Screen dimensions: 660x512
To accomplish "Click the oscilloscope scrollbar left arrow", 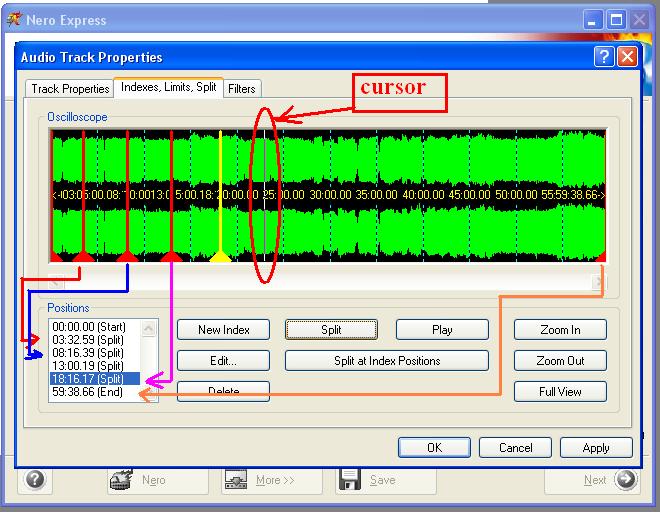I will click(x=56, y=281).
